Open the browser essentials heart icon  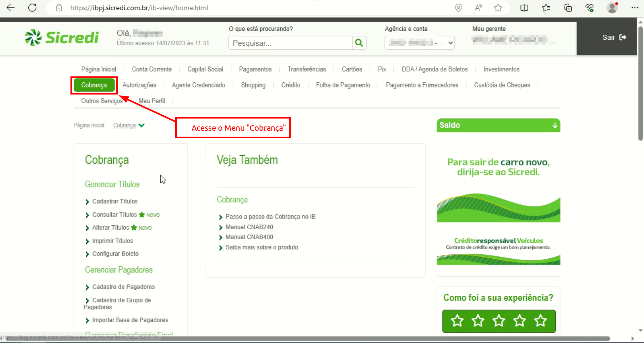[x=589, y=7]
